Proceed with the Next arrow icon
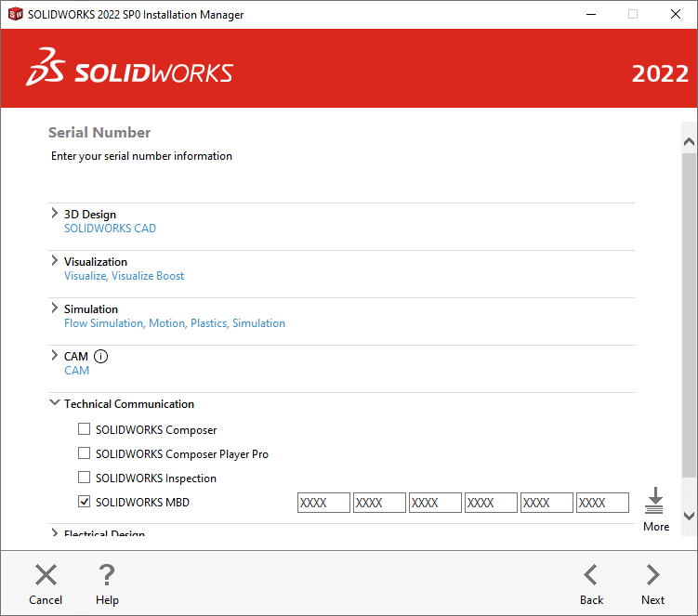 point(652,575)
